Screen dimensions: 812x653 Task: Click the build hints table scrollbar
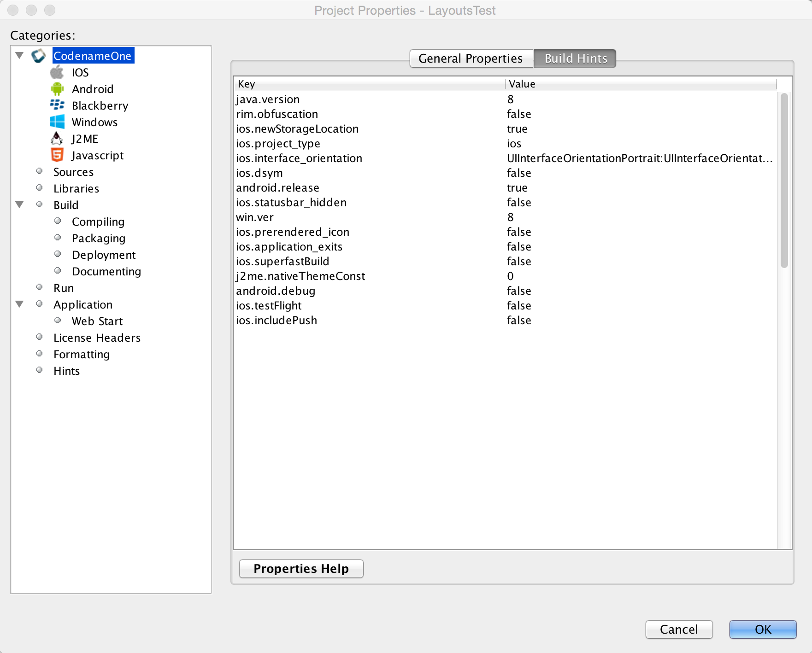[784, 180]
